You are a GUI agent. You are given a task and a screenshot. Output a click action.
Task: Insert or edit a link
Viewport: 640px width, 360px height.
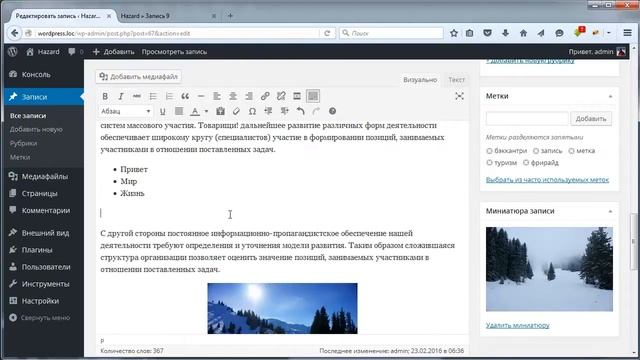(265, 96)
